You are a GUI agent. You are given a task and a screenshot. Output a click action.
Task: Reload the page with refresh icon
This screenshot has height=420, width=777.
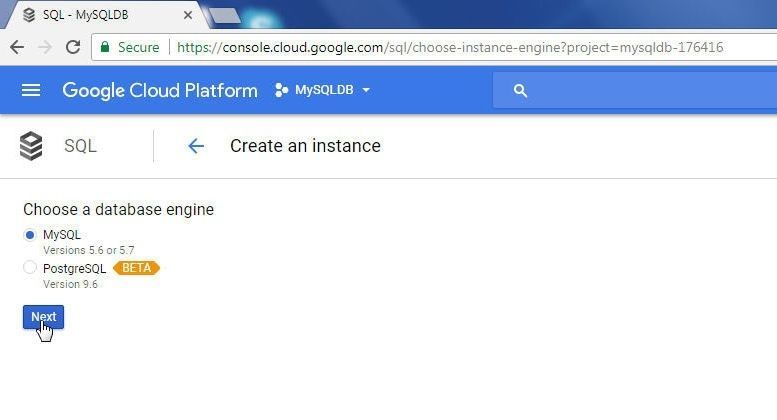(73, 47)
